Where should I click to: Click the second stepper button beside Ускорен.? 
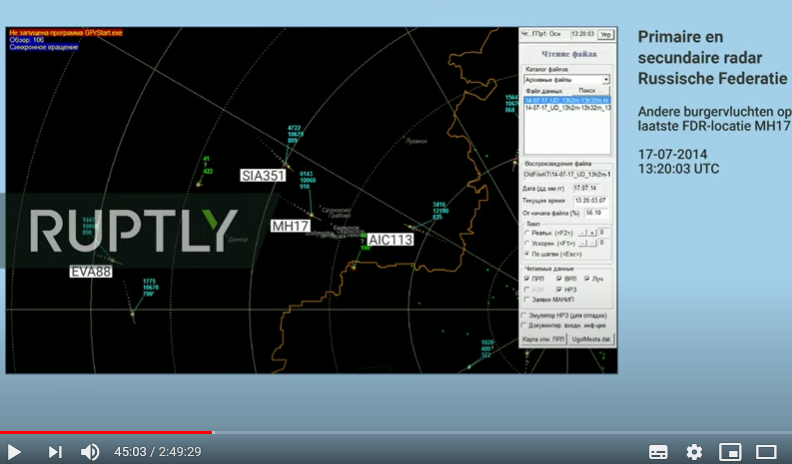pyautogui.click(x=591, y=243)
